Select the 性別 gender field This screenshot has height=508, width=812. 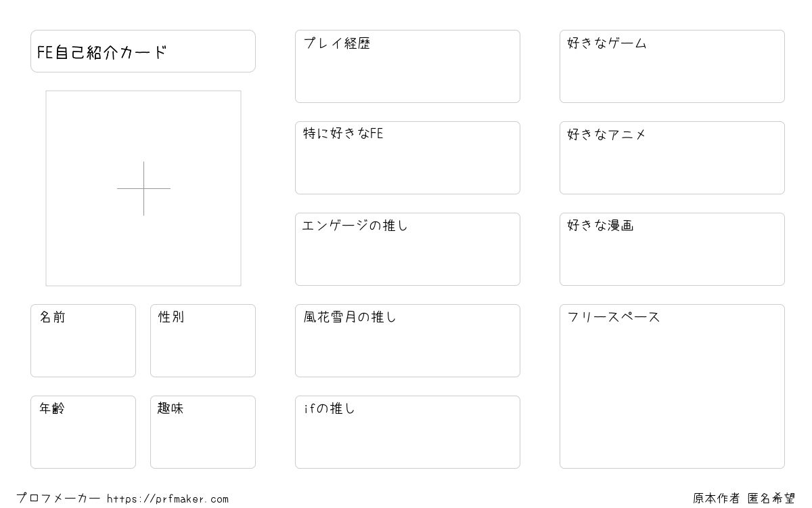[203, 341]
